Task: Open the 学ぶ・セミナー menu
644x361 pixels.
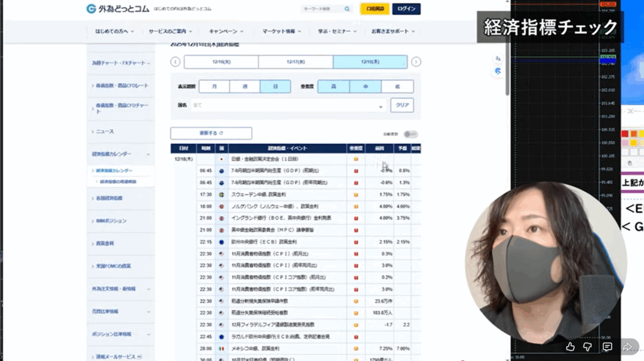Action: pos(336,31)
